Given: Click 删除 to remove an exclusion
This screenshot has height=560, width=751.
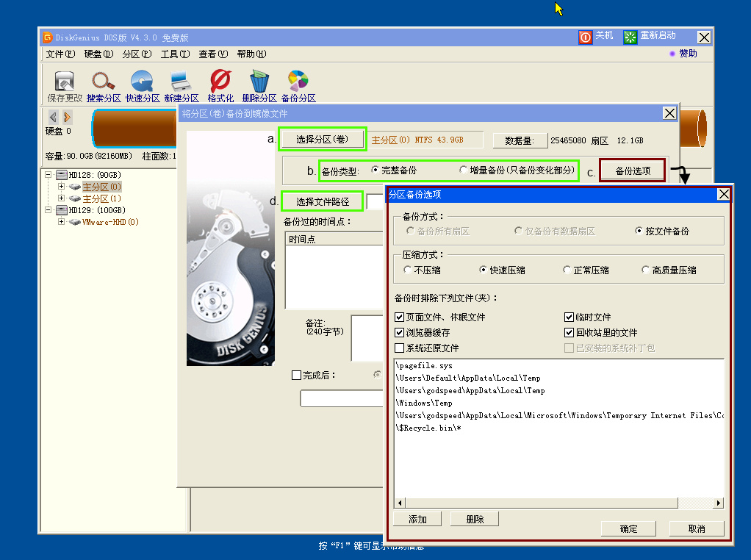Looking at the screenshot, I should [475, 520].
